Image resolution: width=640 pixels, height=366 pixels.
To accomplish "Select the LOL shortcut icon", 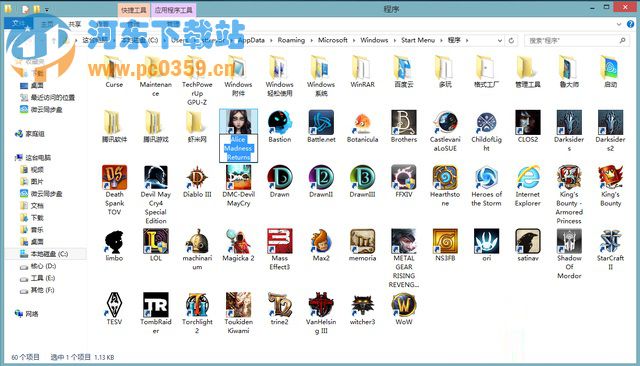I will point(156,241).
